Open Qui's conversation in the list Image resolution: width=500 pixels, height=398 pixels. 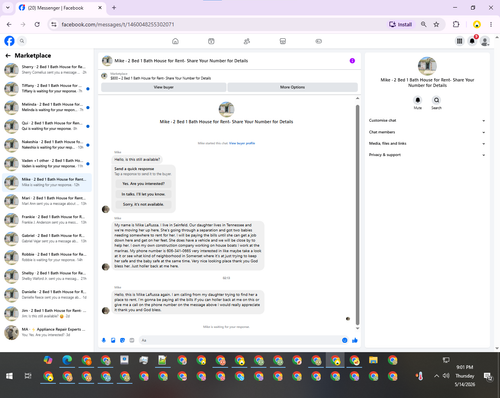[47, 126]
